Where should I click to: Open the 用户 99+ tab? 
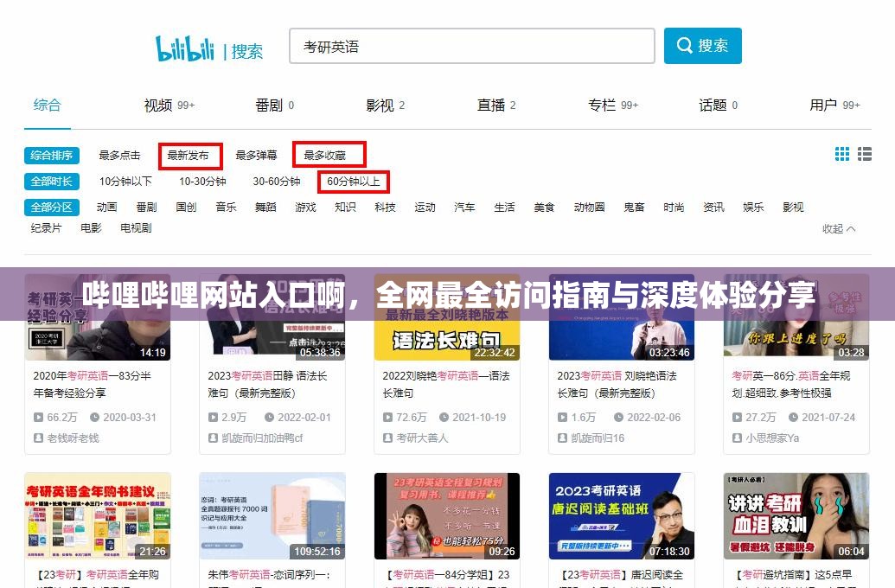(x=834, y=105)
